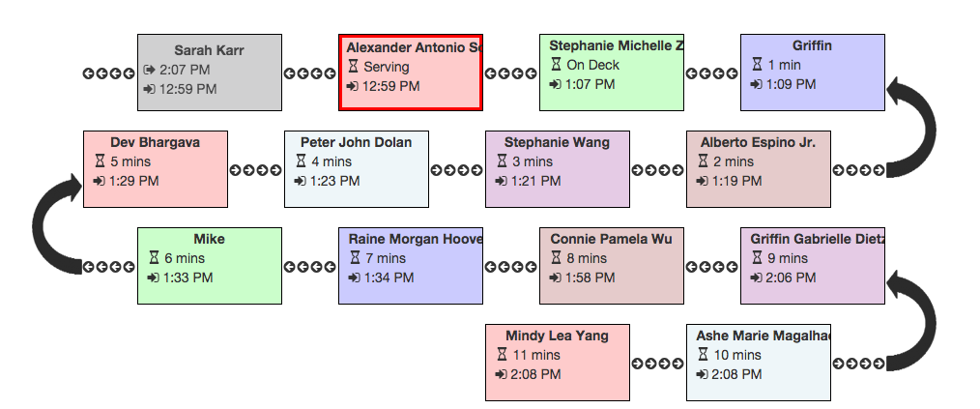Select the Stephanie Wang card
This screenshot has height=409, width=980.
tap(558, 169)
